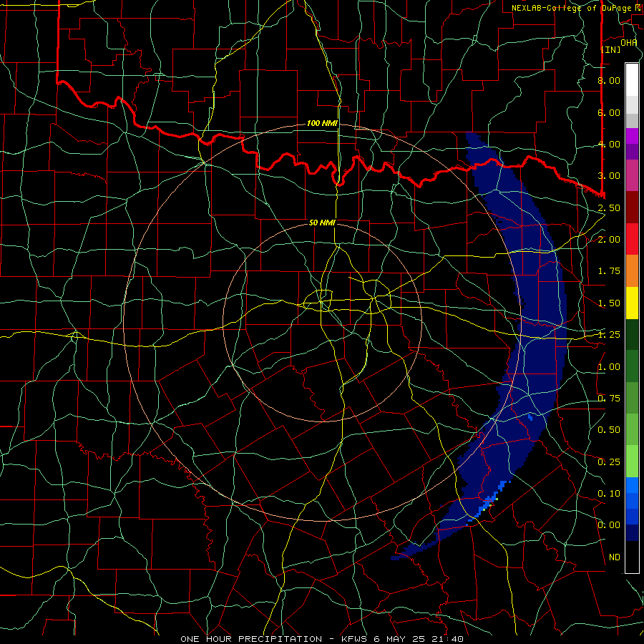
Task: Pick the white legend swatch at 8.00
Action: (x=632, y=80)
